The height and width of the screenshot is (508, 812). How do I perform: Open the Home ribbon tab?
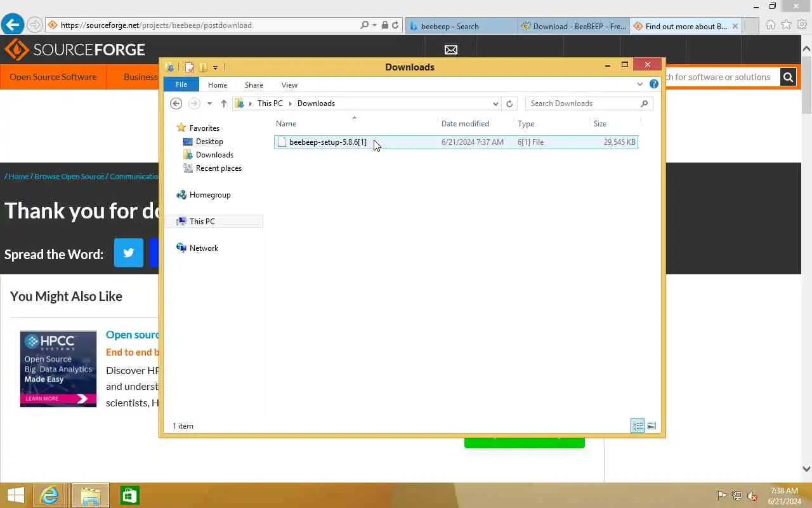coord(218,85)
